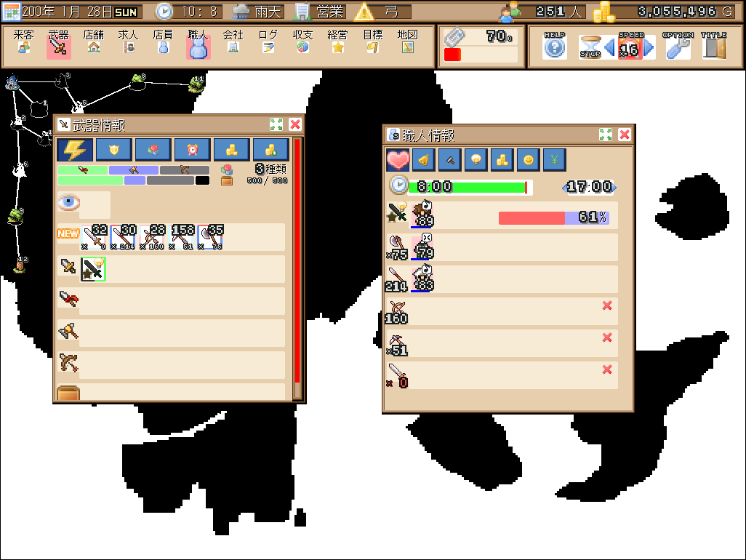Click the sword category row icon

68,266
